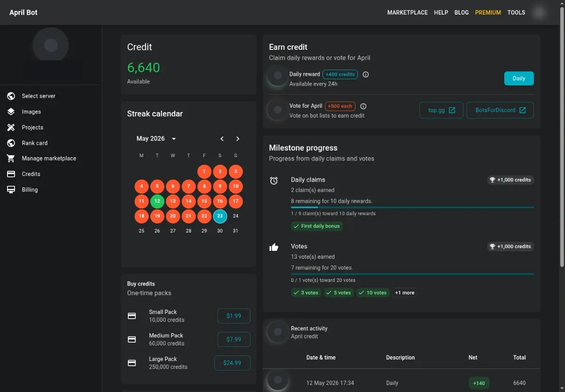Viewport: 565px width, 392px height.
Task: Click the 10 votes milestone chip
Action: pos(373,293)
